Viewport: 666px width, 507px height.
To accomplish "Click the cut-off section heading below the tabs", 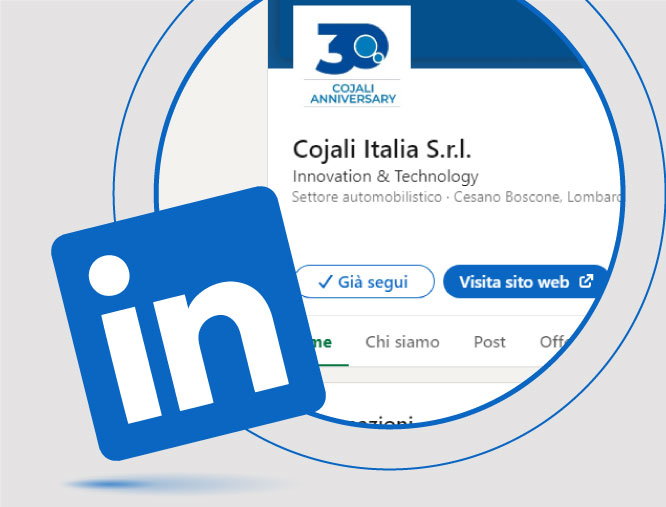I will click(374, 420).
